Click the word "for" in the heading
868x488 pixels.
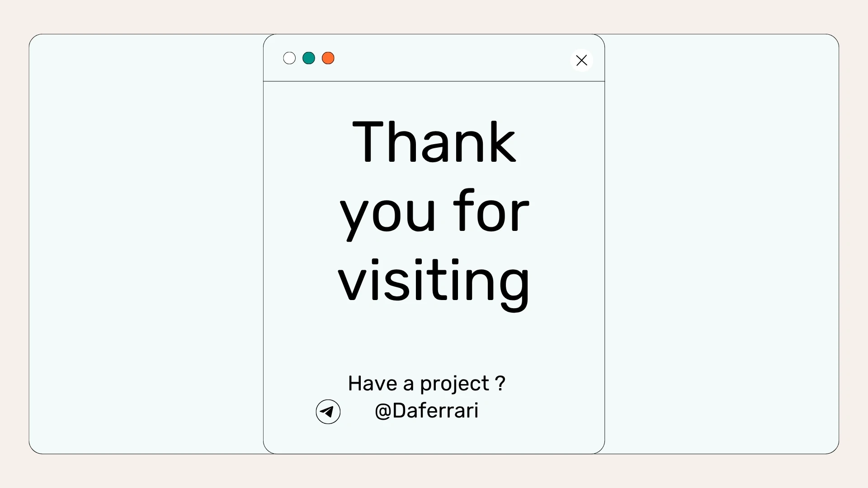click(491, 211)
